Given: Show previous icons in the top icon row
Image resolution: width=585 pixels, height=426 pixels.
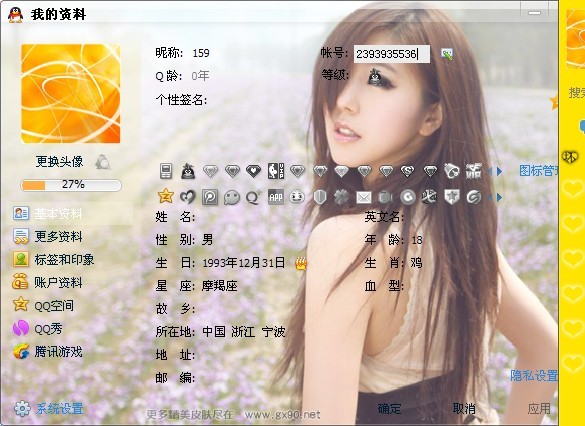Looking at the screenshot, I should [x=490, y=171].
